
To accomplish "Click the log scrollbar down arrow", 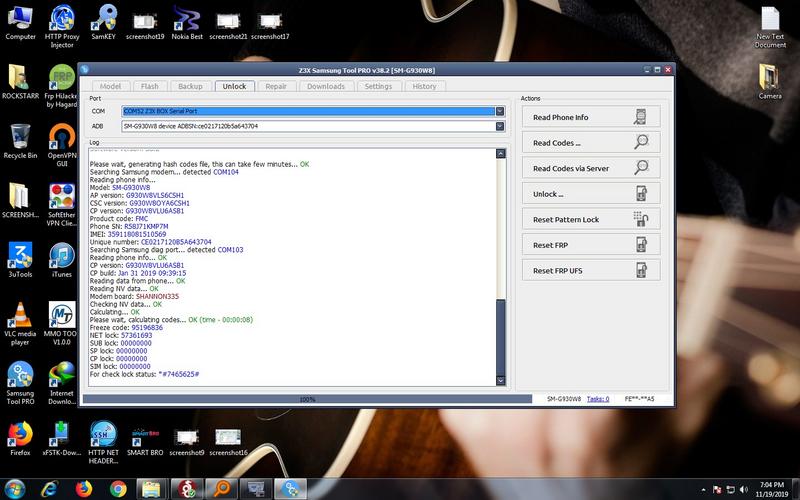I will [x=501, y=380].
